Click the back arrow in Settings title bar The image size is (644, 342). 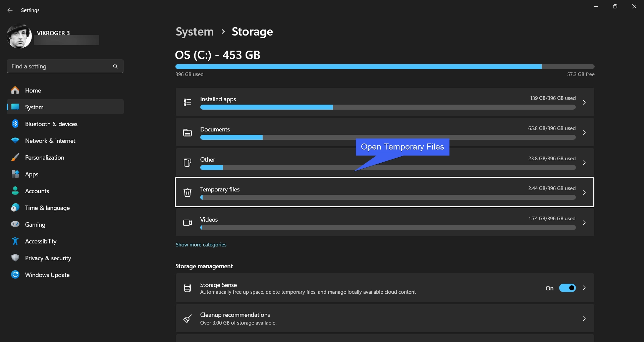10,10
